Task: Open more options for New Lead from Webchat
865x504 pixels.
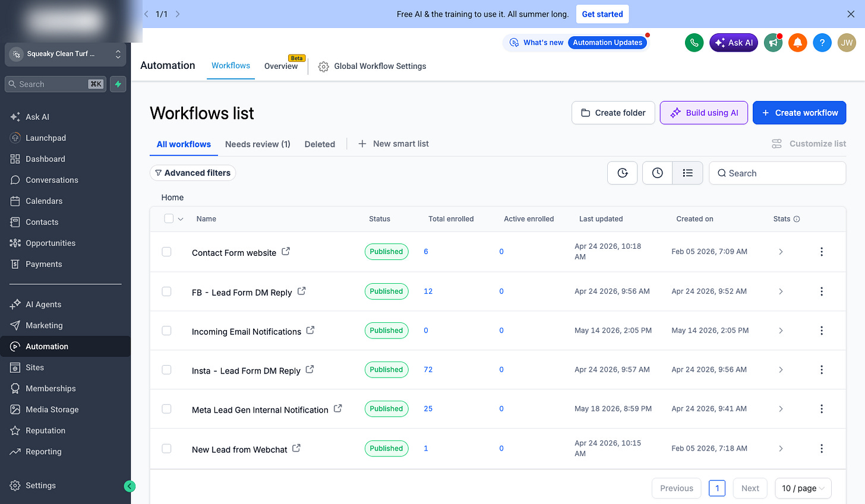Action: click(822, 449)
